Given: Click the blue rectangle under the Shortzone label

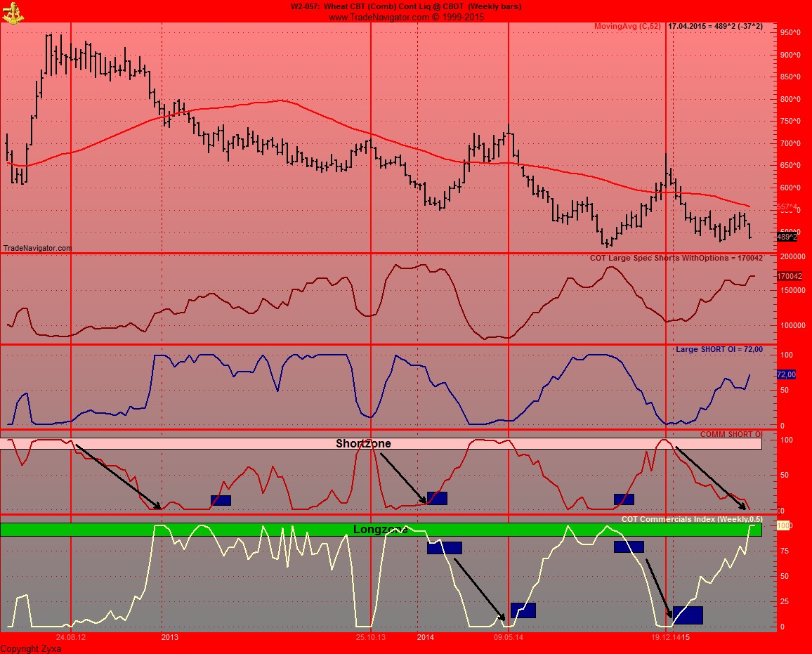Looking at the screenshot, I should point(437,498).
